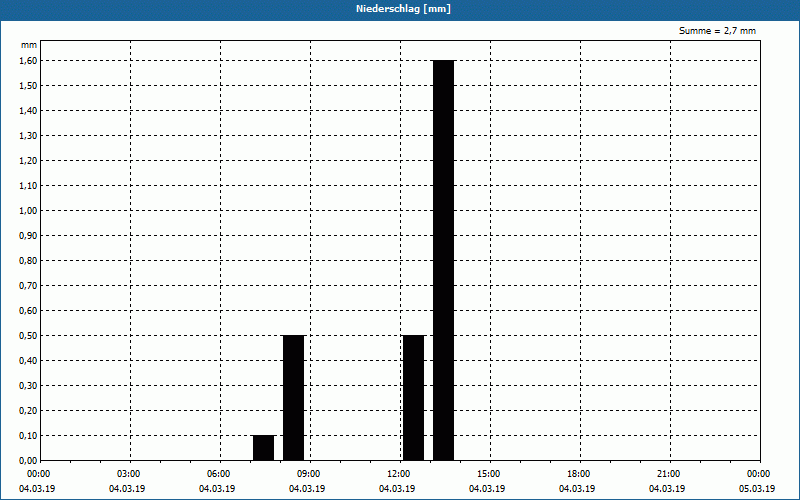
Task: Select the 06:00 time label
Action: point(218,474)
